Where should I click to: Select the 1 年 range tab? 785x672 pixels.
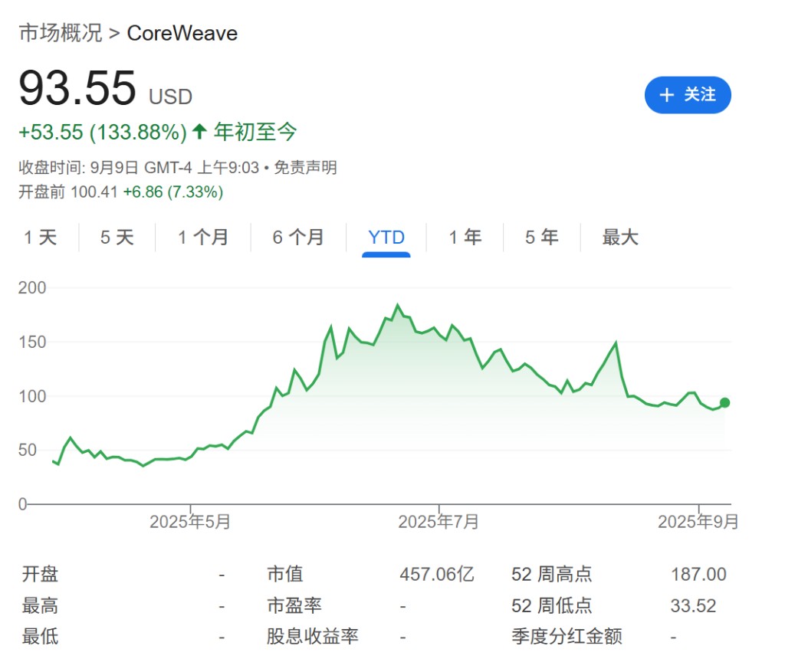coord(465,238)
